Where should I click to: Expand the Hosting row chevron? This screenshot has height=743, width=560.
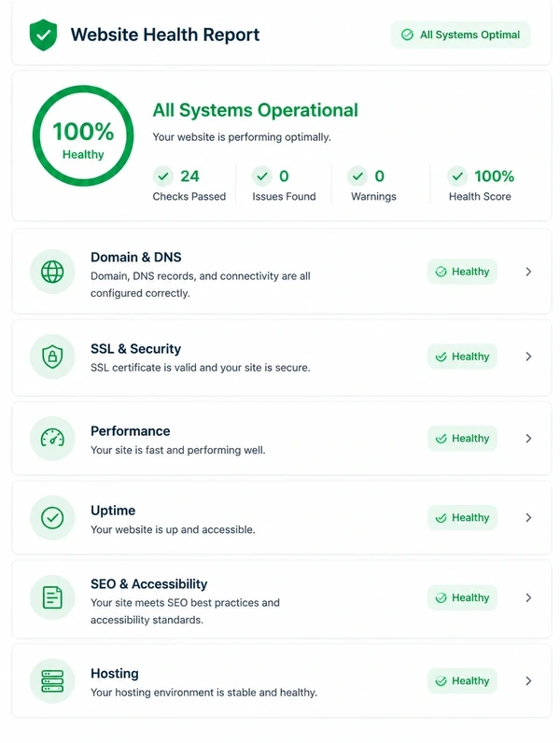(x=528, y=680)
